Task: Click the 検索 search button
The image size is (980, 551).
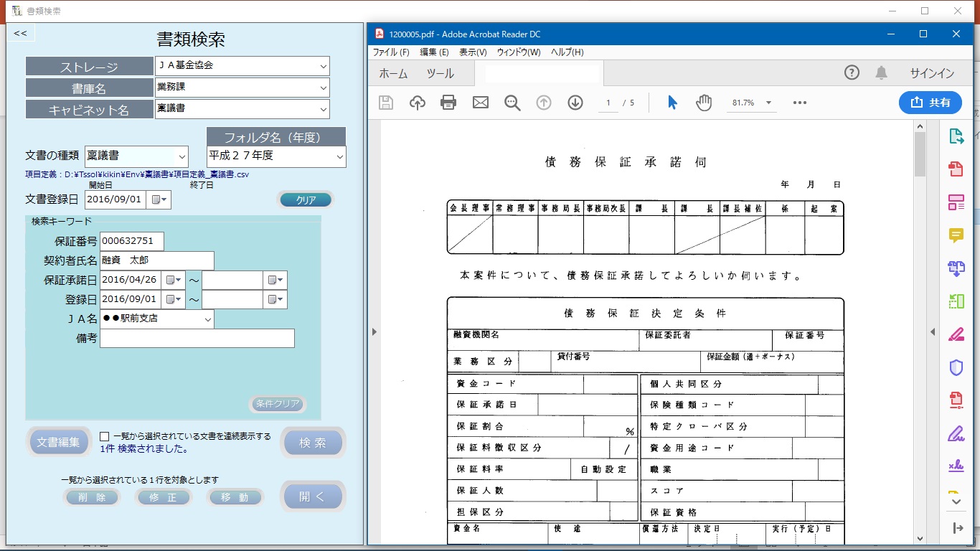Action: [x=313, y=443]
